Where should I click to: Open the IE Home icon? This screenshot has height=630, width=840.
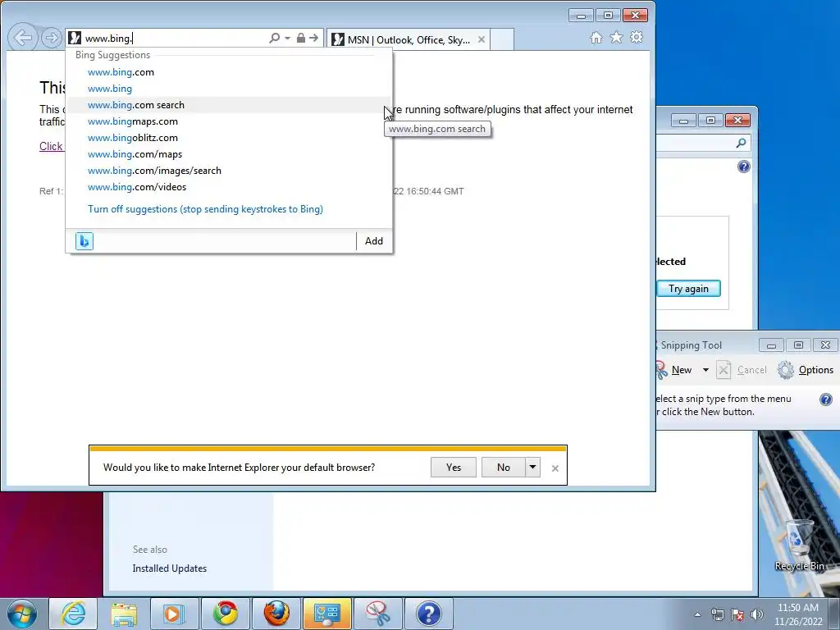coord(596,38)
